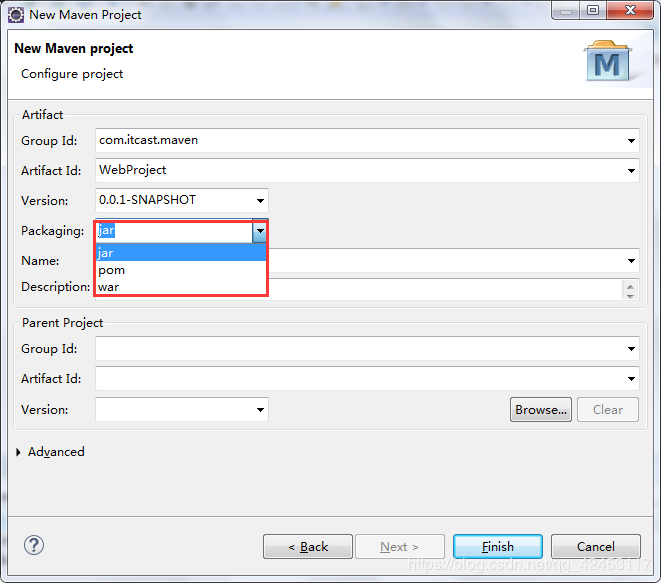Viewport: 661px width, 583px height.
Task: Click the help question mark icon
Action: pyautogui.click(x=34, y=545)
